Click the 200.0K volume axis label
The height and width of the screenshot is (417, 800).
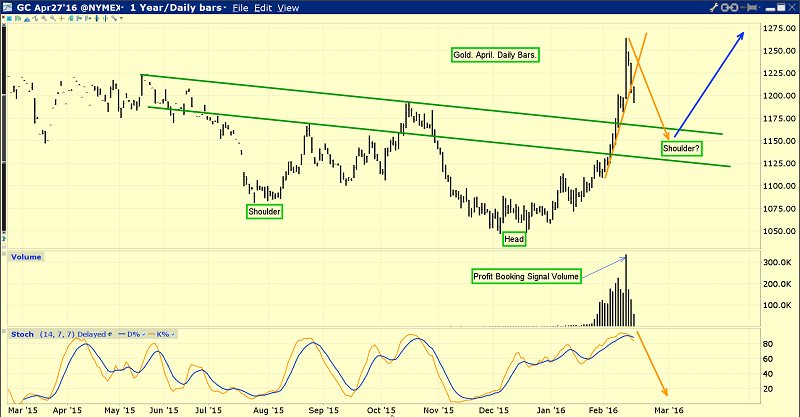point(778,284)
